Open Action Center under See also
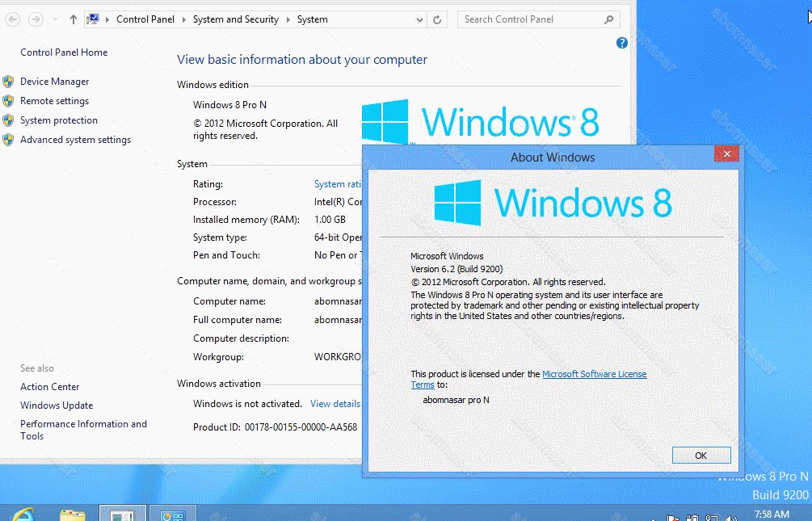This screenshot has height=521, width=812. click(x=50, y=387)
